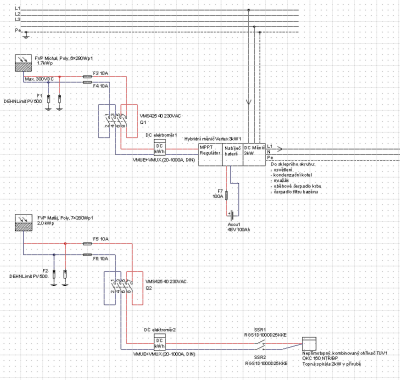Click the DC elektroměr1 meter box

pyautogui.click(x=159, y=147)
